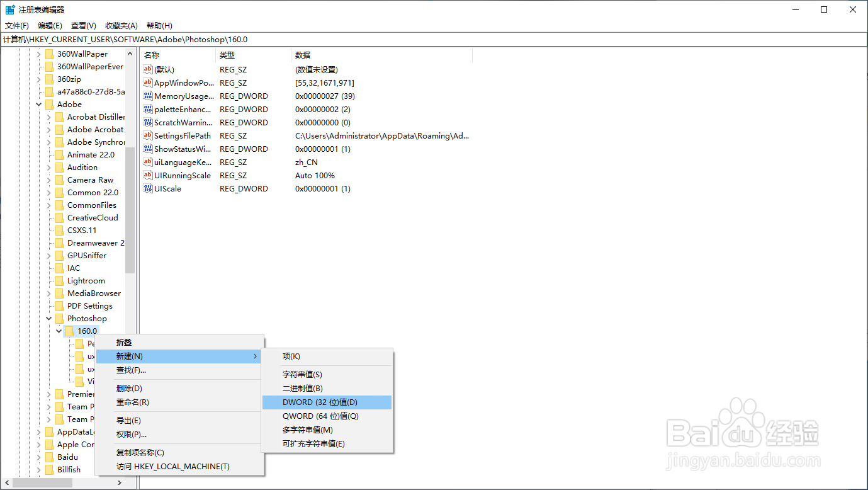Click the ShowStatusWi... DWORD icon

coord(148,149)
